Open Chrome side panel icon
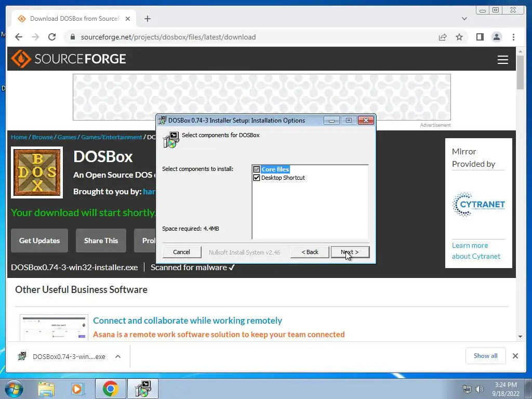Image resolution: width=532 pixels, height=399 pixels. (x=480, y=37)
